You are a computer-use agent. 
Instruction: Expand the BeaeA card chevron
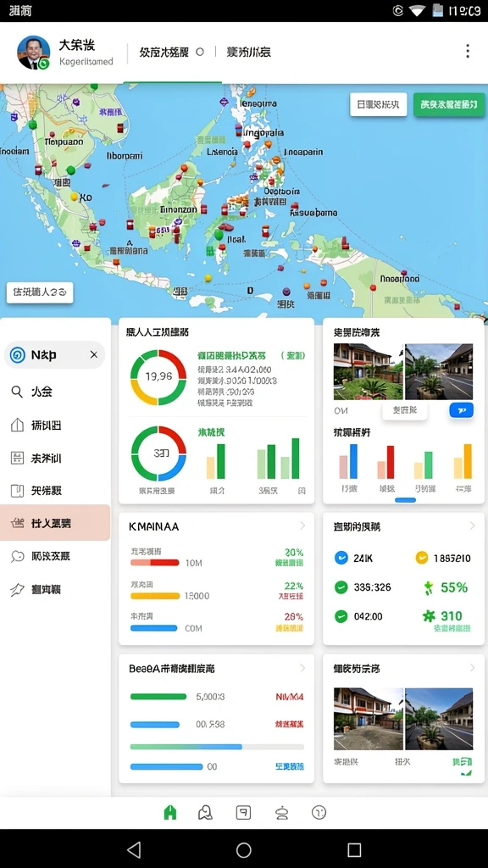302,668
